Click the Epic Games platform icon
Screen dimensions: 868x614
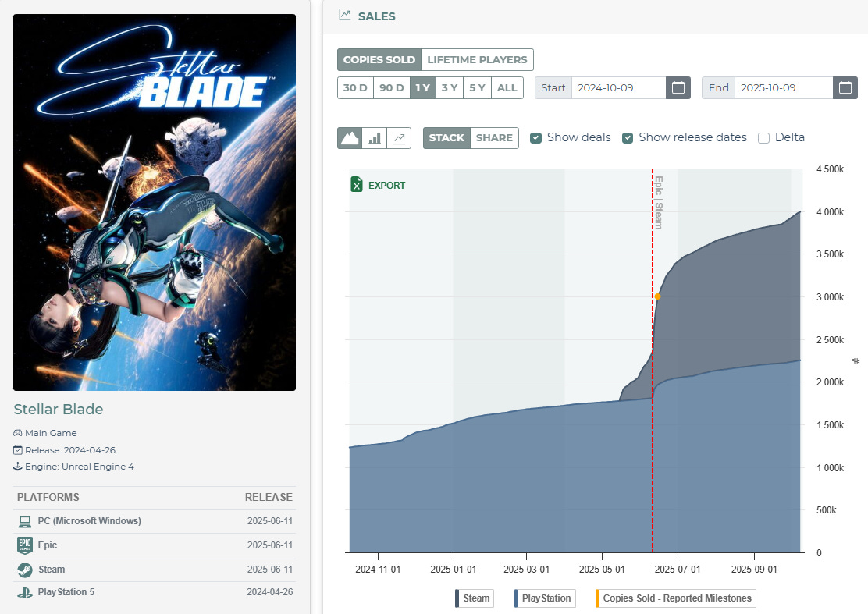pyautogui.click(x=25, y=545)
